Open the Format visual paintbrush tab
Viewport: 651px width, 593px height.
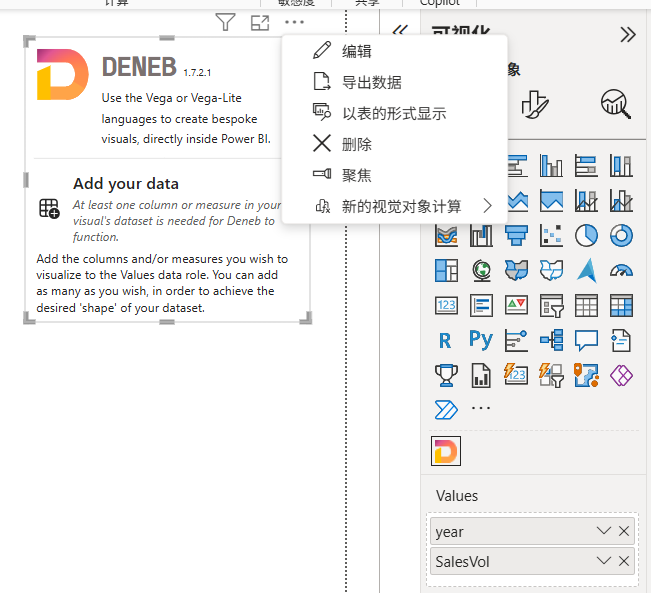(x=535, y=104)
